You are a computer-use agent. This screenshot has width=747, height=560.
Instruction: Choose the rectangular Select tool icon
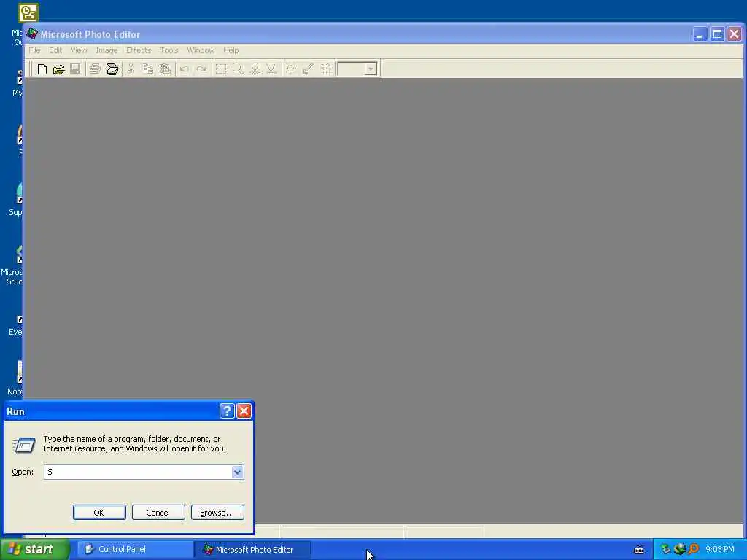click(x=220, y=69)
